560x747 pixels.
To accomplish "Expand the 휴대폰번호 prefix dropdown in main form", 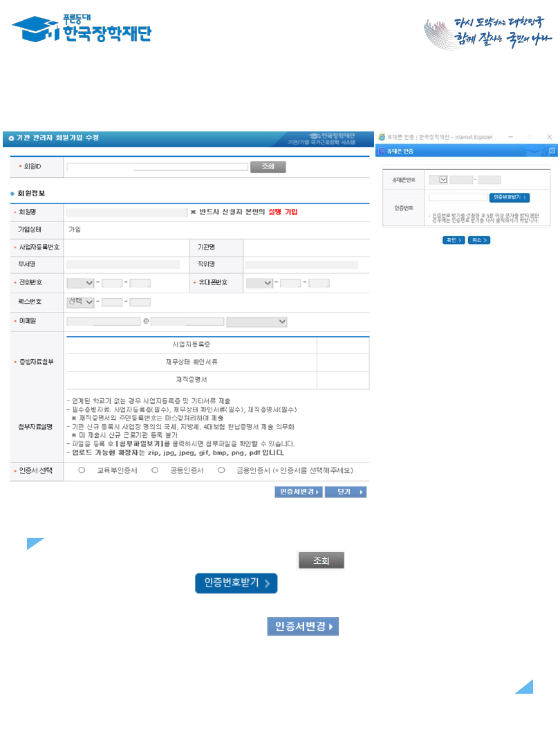I will [x=259, y=283].
